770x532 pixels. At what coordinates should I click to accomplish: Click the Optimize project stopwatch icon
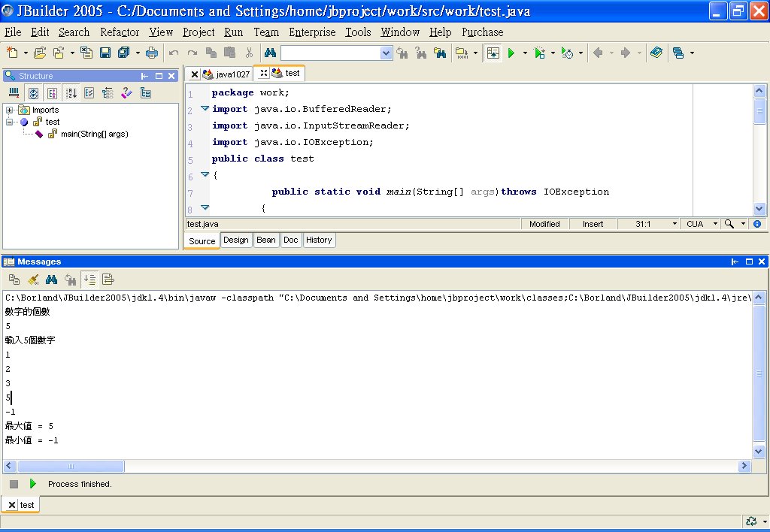pos(567,53)
